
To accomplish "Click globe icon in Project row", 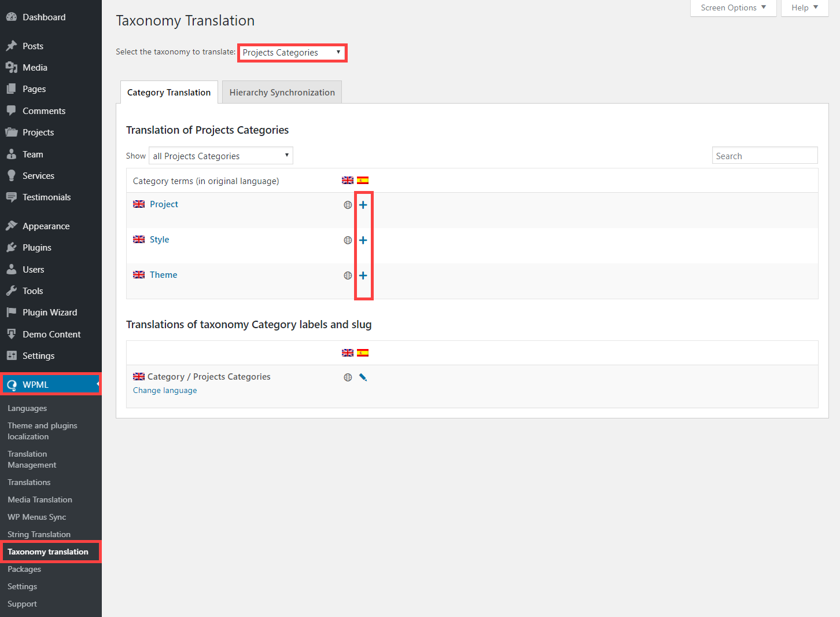I will point(348,205).
